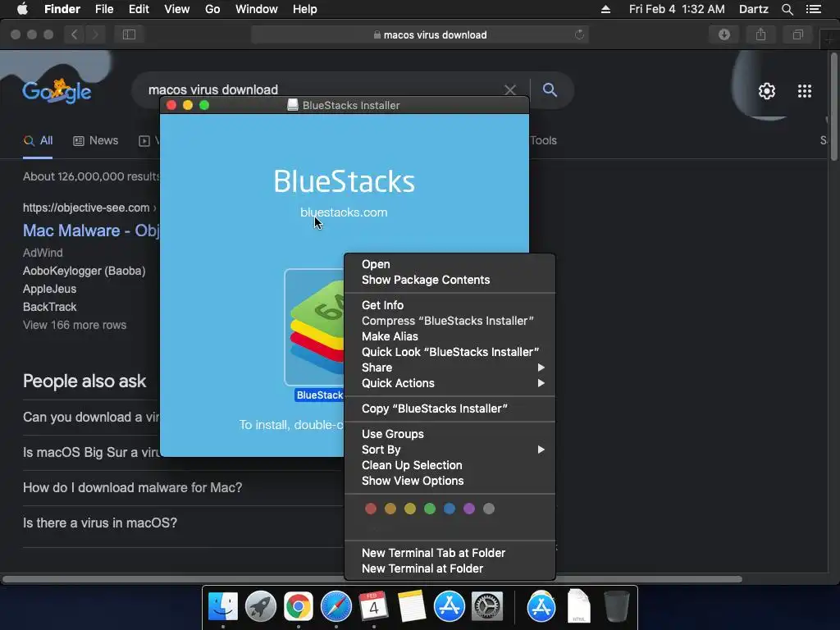Choose Copy "BlueStacks Installer"
840x630 pixels.
[450, 409]
